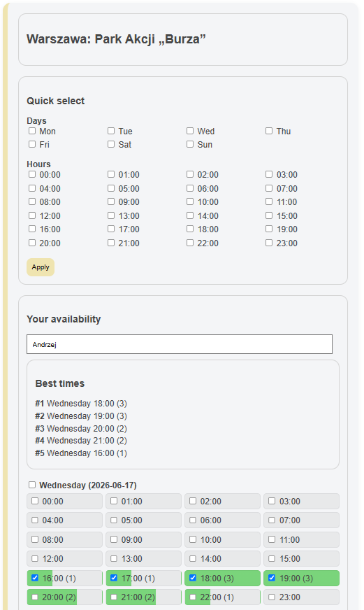Tick the Sat quick select checkbox
Image resolution: width=364 pixels, height=610 pixels.
[x=111, y=144]
